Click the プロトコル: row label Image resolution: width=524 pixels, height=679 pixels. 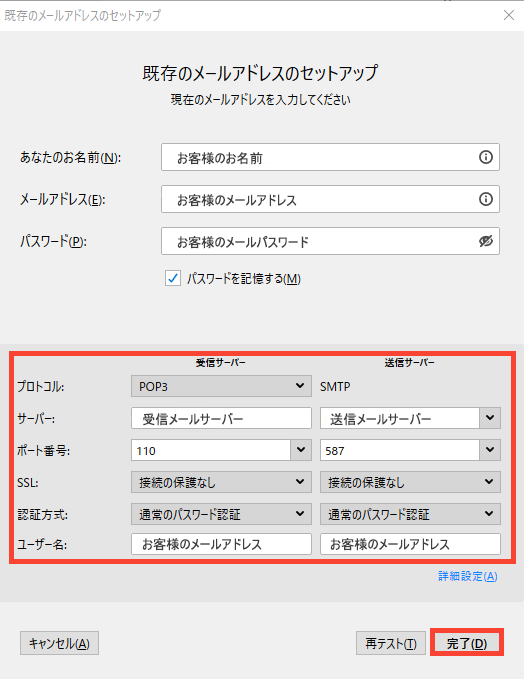(41, 386)
